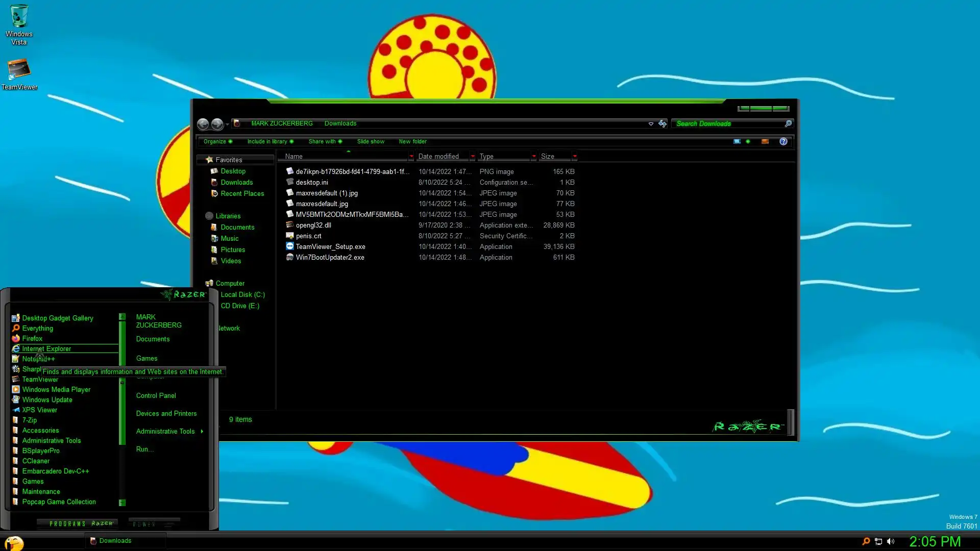This screenshot has width=980, height=551.
Task: Launch Internet Explorer from start menu
Action: pyautogui.click(x=46, y=348)
